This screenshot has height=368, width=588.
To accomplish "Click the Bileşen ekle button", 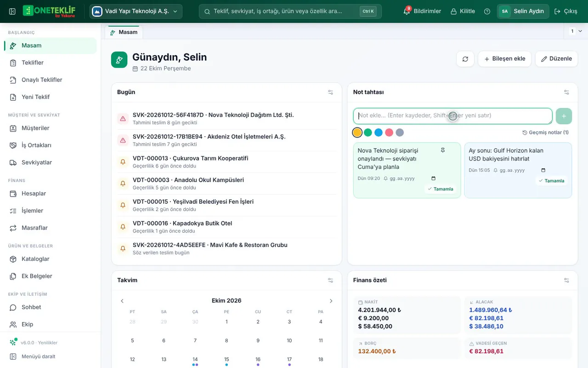I will (x=504, y=59).
